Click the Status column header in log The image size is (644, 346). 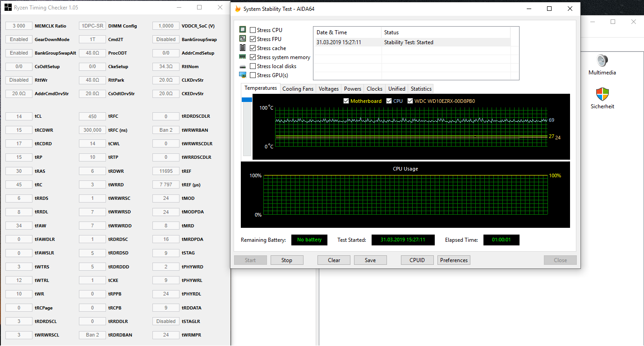(446, 32)
